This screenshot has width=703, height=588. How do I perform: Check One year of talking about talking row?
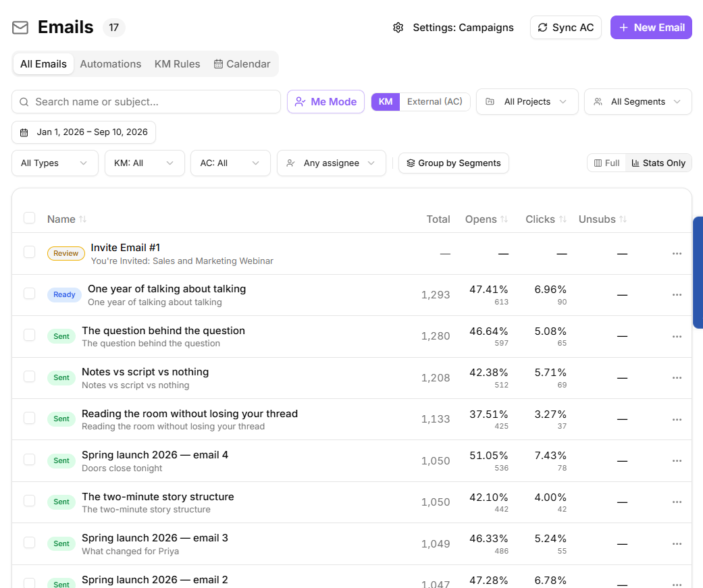point(30,294)
